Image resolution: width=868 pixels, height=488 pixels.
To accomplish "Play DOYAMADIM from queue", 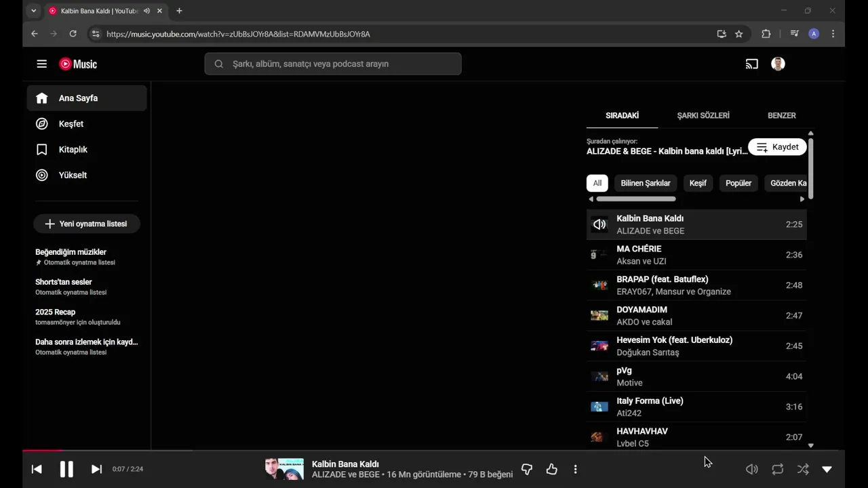I will (696, 316).
